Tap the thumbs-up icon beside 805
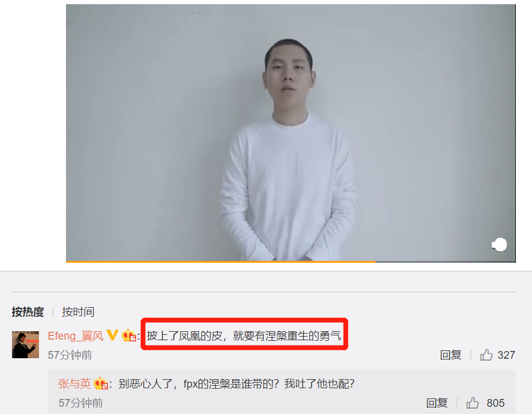Screen dimensions: 532x414 click(x=472, y=403)
